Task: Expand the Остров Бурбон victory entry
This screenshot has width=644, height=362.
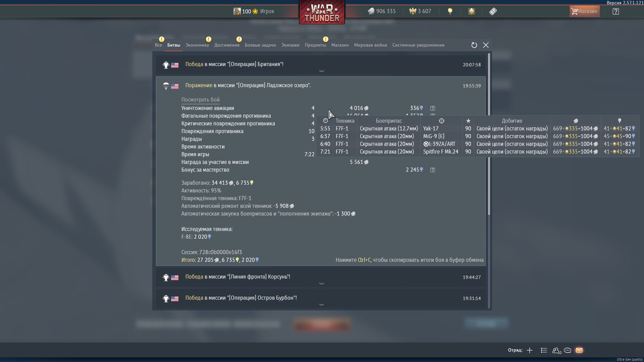Action: [x=322, y=305]
